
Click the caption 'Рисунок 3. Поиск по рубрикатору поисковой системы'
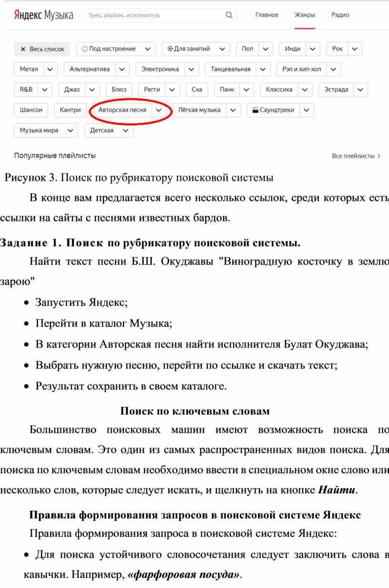[139, 179]
